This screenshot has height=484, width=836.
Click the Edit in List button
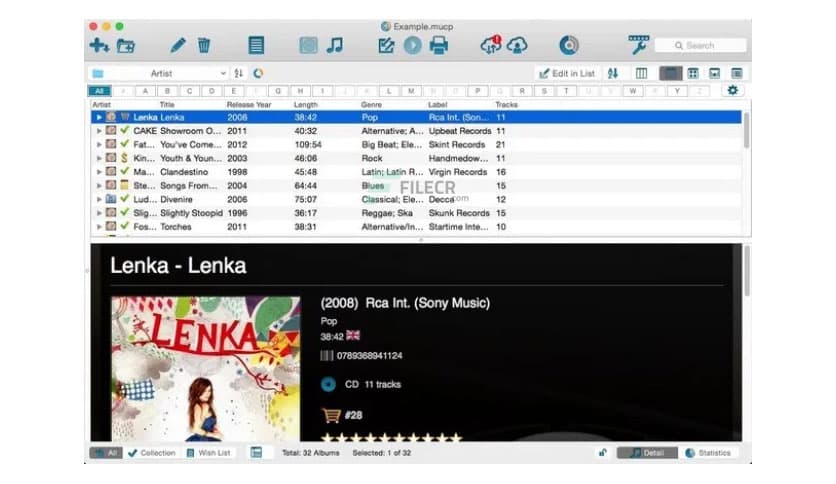coord(567,74)
